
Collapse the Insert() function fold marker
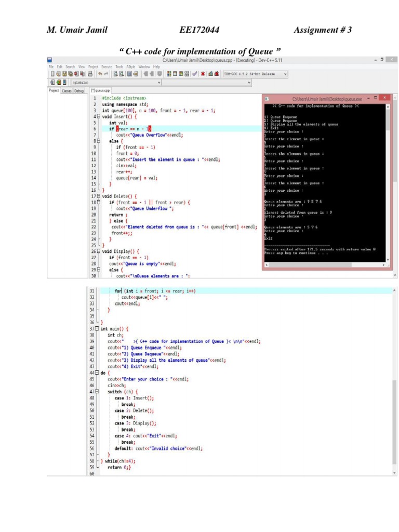pos(98,116)
